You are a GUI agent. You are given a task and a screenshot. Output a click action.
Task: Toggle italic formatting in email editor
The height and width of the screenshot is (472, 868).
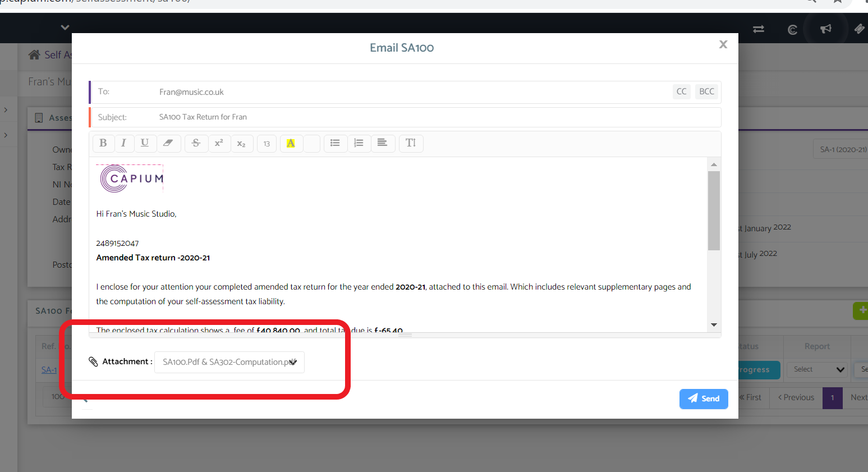124,143
